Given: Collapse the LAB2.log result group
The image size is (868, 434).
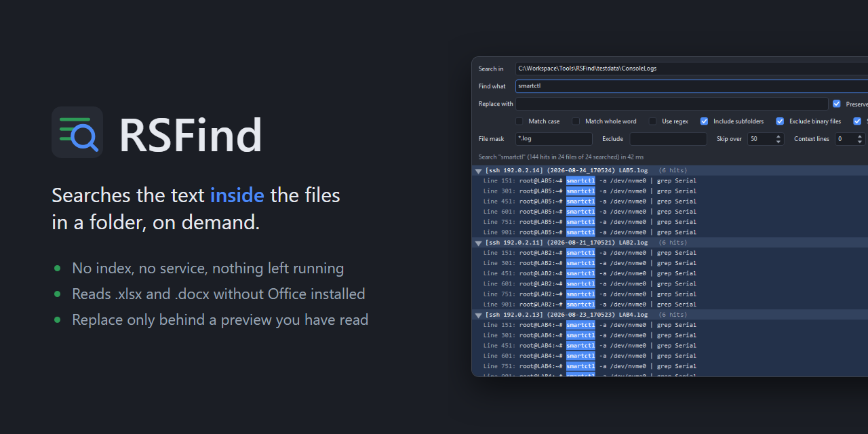Looking at the screenshot, I should coord(478,243).
